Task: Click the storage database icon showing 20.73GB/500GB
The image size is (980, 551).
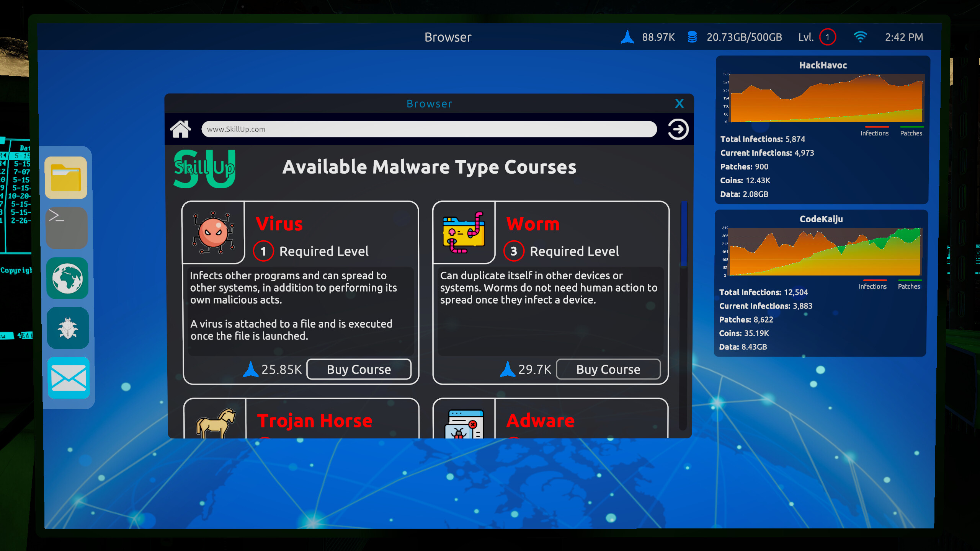Action: click(692, 37)
